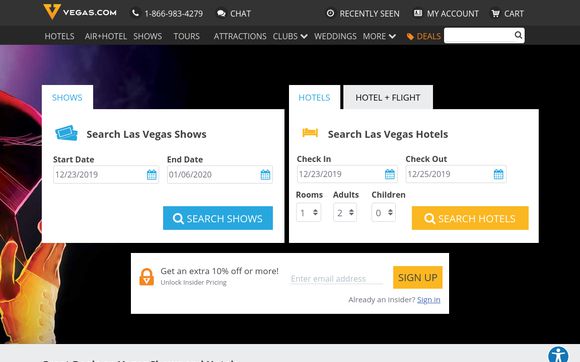Open the Shows nav item

(x=148, y=36)
